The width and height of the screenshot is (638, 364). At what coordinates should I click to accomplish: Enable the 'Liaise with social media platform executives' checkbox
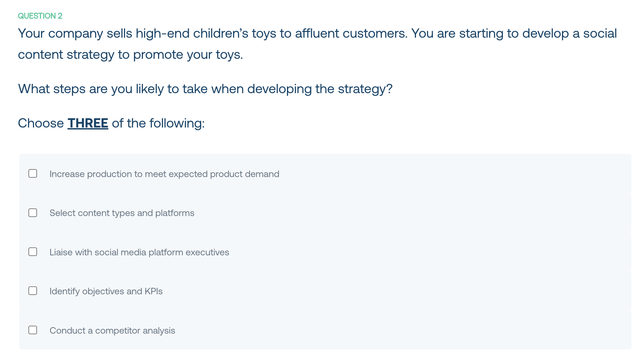pyautogui.click(x=33, y=252)
